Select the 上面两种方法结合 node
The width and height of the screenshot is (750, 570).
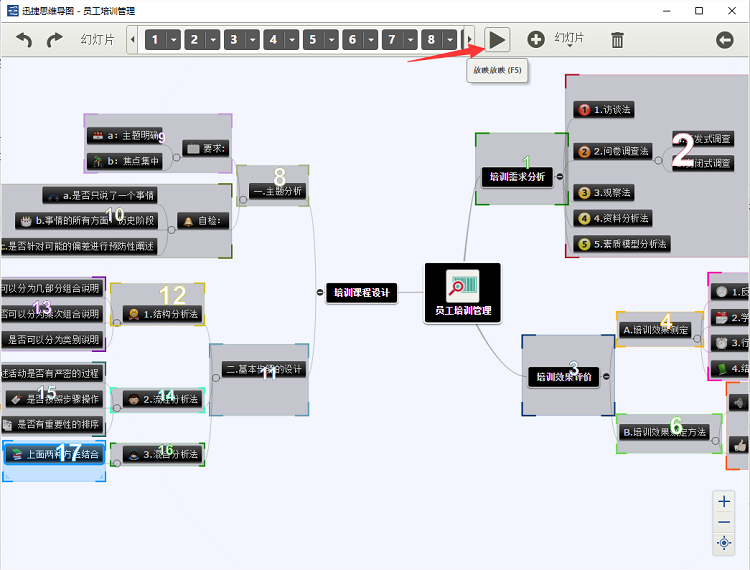[54, 454]
